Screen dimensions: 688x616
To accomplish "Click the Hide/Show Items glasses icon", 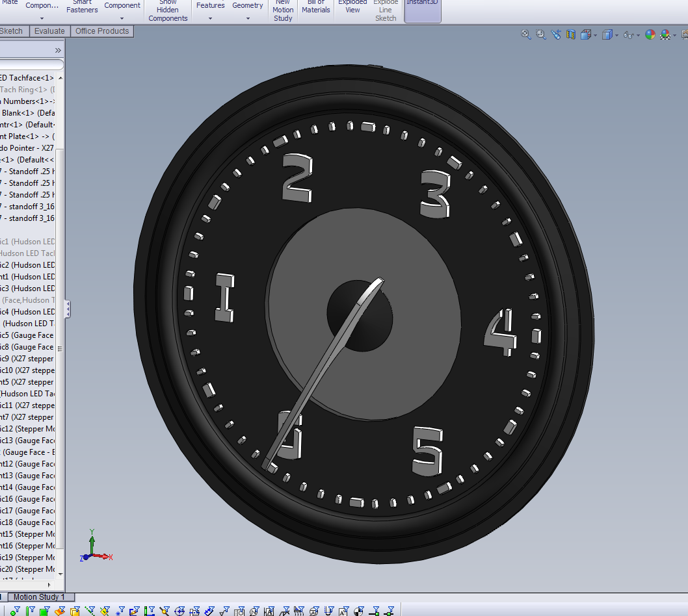I will click(x=628, y=35).
